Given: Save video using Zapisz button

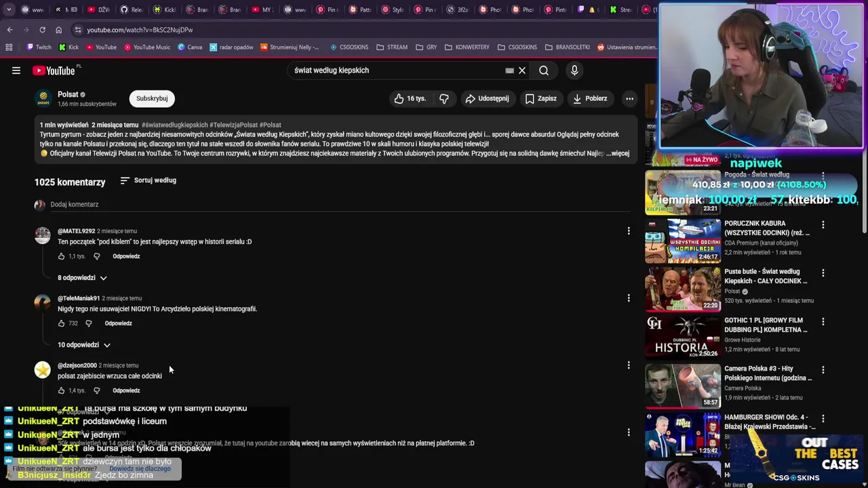Looking at the screenshot, I should coord(541,98).
